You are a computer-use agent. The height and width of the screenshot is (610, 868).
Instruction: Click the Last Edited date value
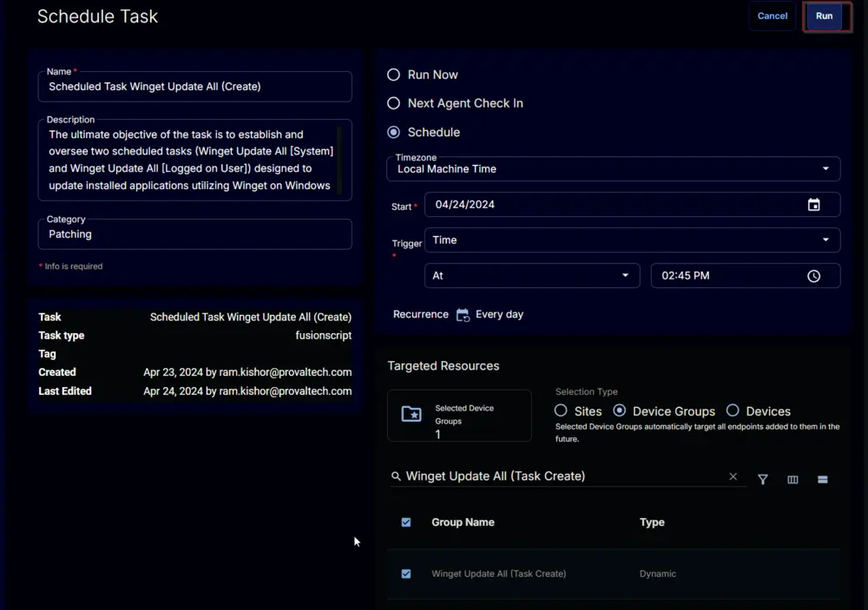click(247, 390)
